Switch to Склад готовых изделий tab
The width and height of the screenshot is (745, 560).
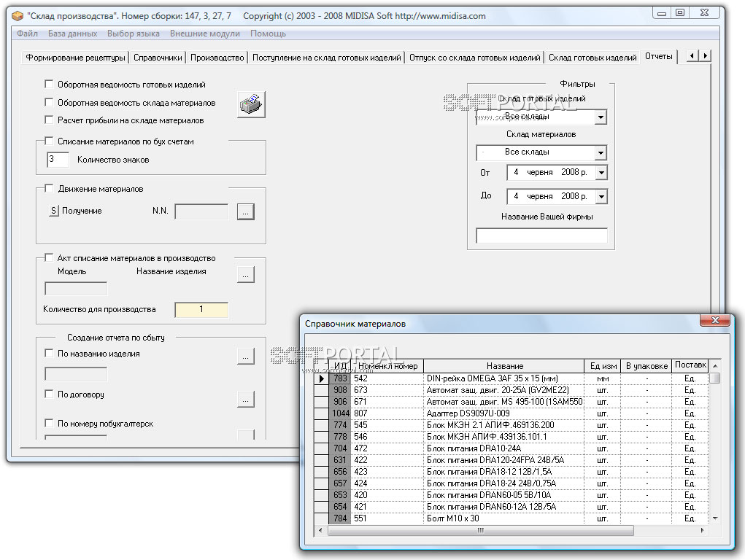tap(592, 58)
